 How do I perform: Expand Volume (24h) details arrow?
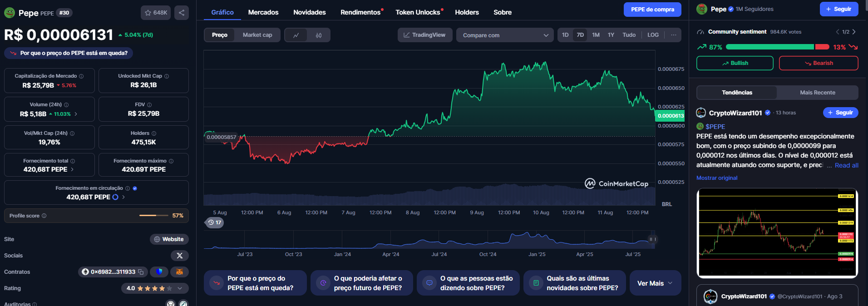(76, 114)
